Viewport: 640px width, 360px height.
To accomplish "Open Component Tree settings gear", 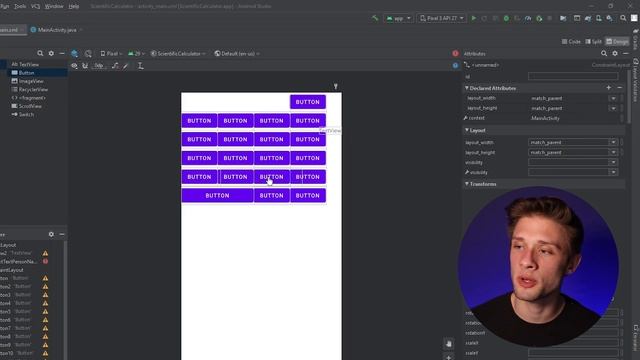I will point(51,234).
